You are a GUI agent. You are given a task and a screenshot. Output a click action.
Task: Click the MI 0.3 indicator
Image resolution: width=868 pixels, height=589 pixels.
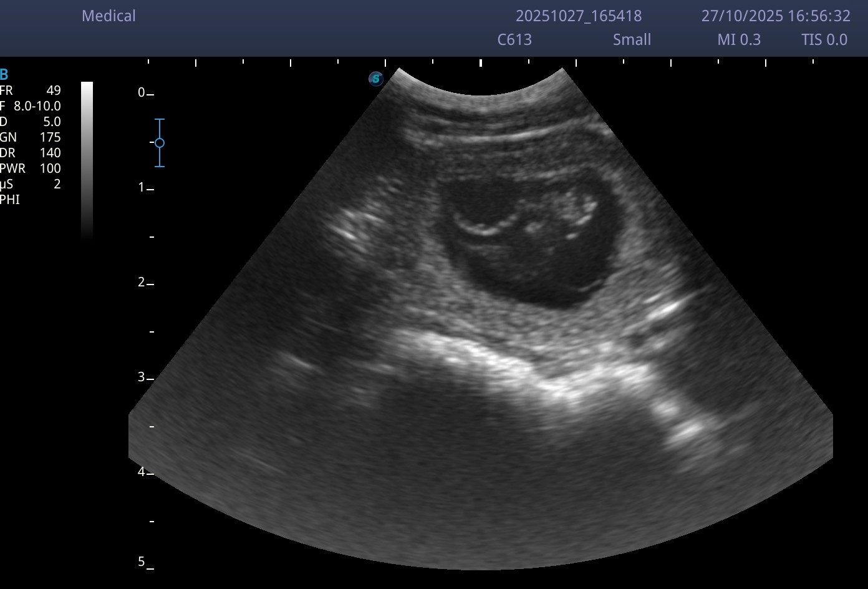click(739, 40)
